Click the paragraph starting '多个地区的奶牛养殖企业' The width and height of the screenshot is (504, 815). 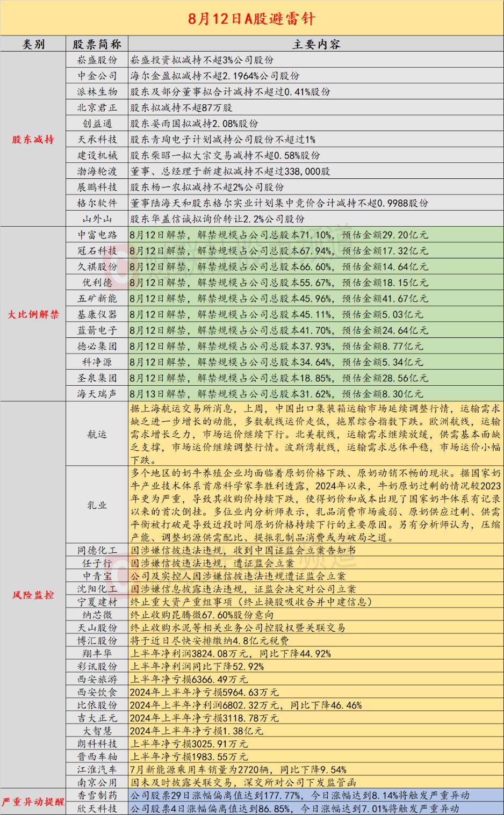[x=316, y=505]
